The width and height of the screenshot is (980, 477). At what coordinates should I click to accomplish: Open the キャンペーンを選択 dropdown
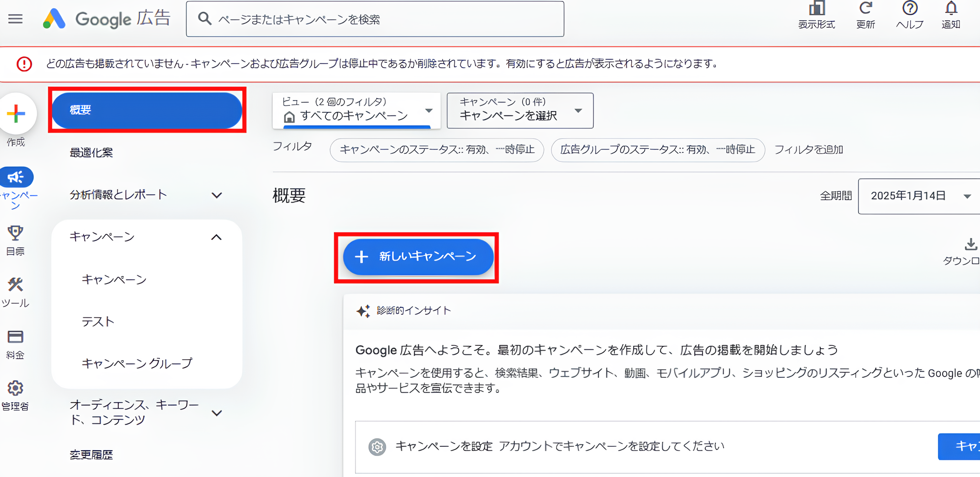coord(520,111)
